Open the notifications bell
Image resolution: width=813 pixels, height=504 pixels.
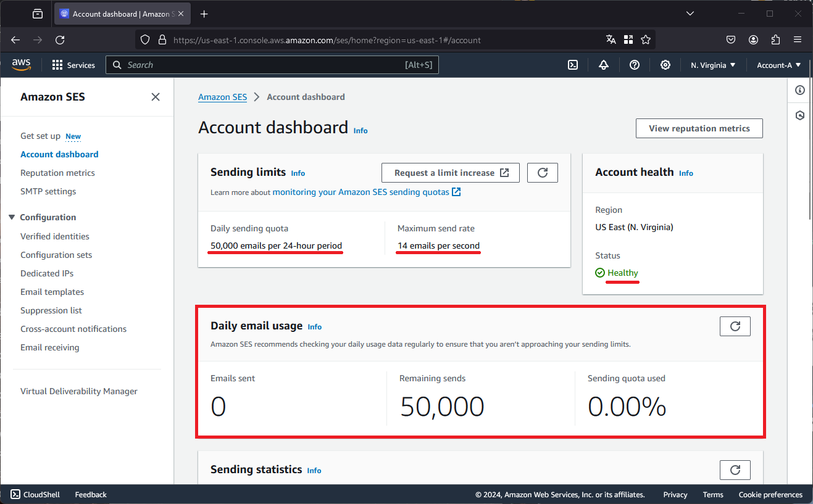pyautogui.click(x=604, y=65)
